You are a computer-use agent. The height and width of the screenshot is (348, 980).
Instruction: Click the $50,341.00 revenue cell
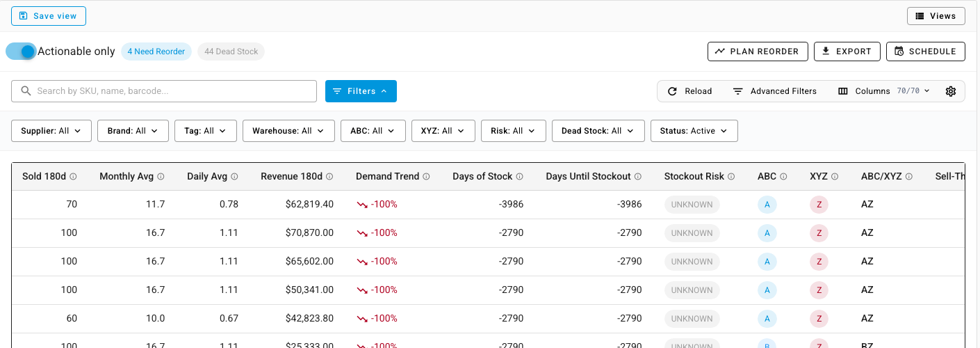click(x=309, y=290)
